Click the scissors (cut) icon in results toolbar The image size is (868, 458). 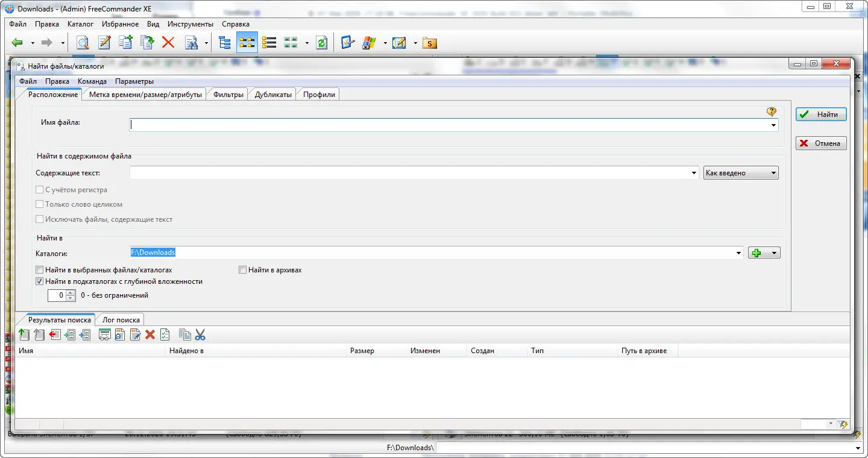(x=200, y=334)
